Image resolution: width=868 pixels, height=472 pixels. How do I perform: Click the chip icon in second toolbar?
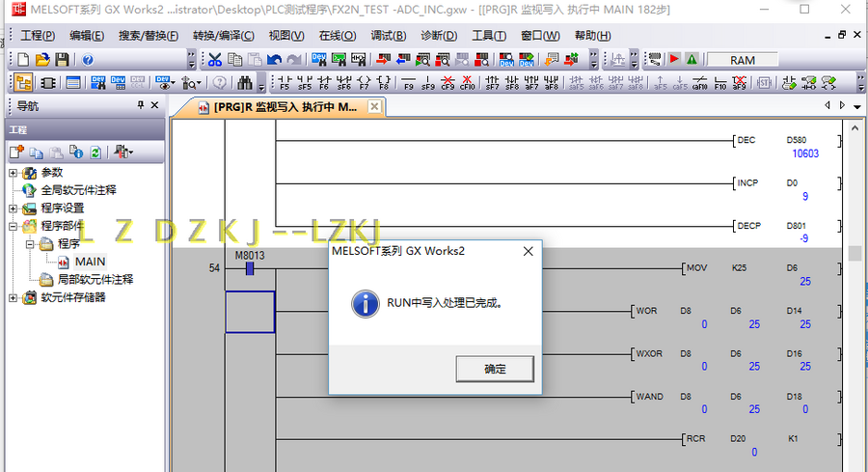click(x=48, y=83)
